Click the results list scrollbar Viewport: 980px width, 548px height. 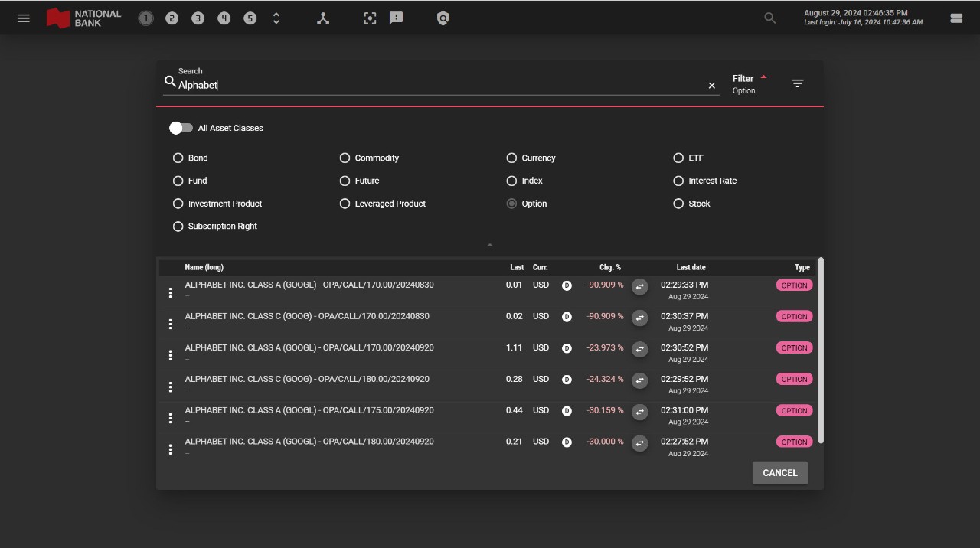pos(821,351)
